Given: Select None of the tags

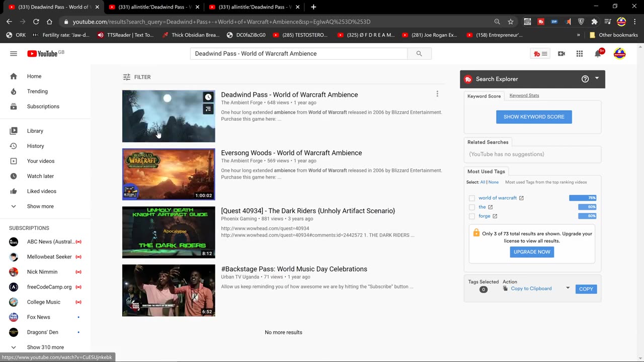Looking at the screenshot, I should tap(494, 182).
